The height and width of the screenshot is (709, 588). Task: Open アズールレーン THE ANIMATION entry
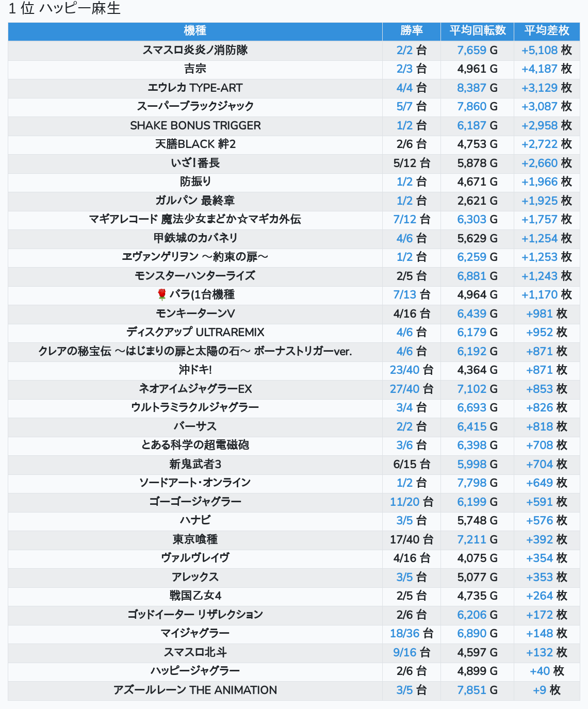tap(195, 690)
